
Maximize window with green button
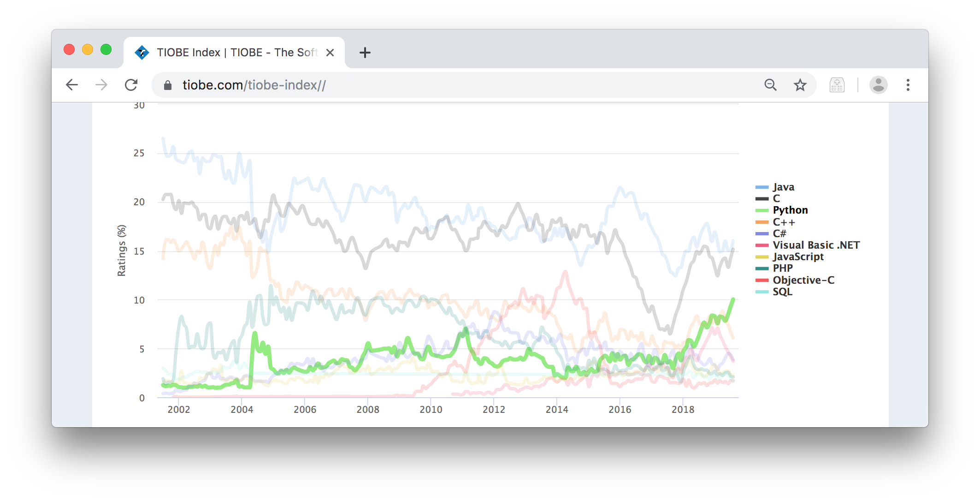coord(106,49)
